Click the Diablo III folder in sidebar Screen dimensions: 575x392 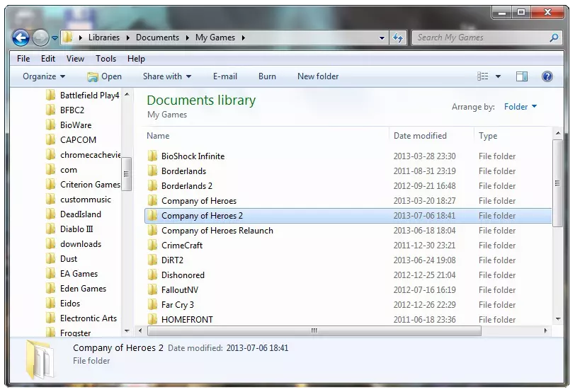[76, 229]
